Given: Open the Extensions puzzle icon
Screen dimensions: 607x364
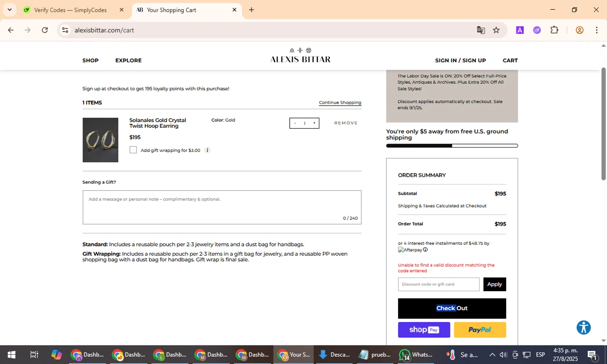Looking at the screenshot, I should coord(554,30).
